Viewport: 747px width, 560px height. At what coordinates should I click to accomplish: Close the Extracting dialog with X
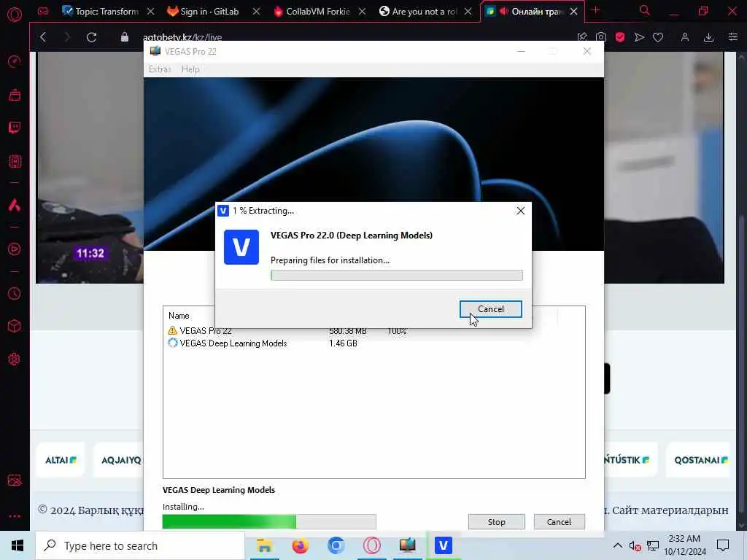click(520, 211)
